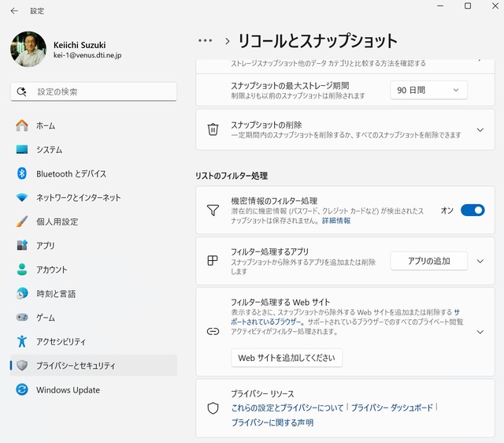Click the network Wi-Fi icon
The image size is (504, 443).
coord(22,198)
